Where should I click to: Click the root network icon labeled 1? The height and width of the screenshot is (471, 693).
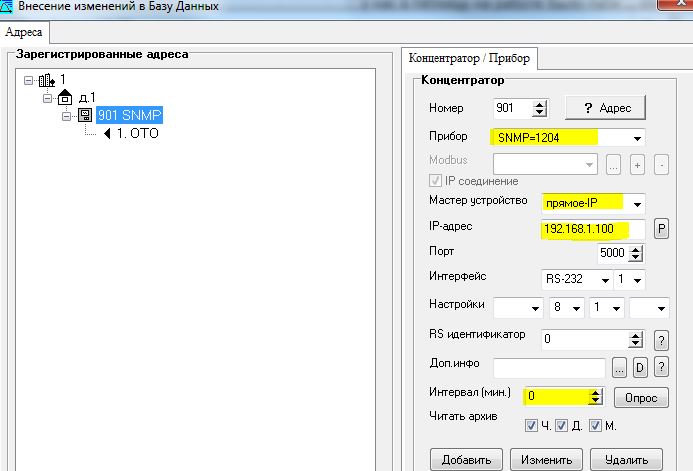coord(45,79)
